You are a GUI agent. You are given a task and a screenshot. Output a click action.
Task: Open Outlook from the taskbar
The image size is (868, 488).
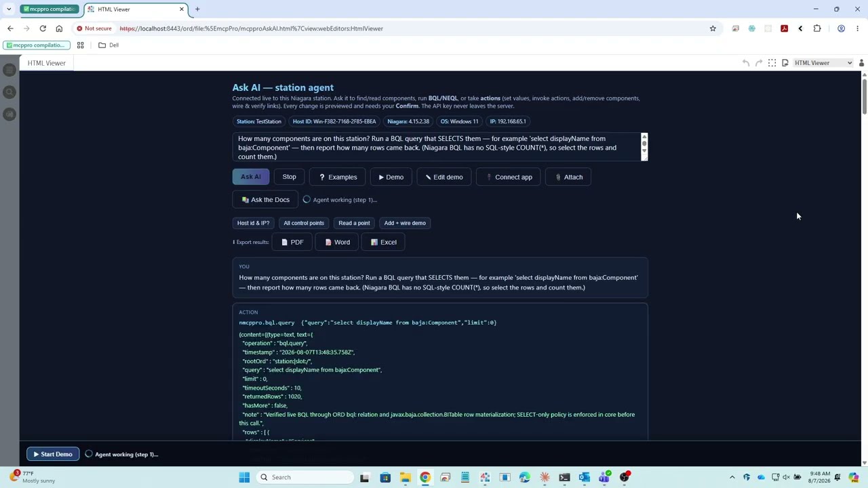coord(585,477)
